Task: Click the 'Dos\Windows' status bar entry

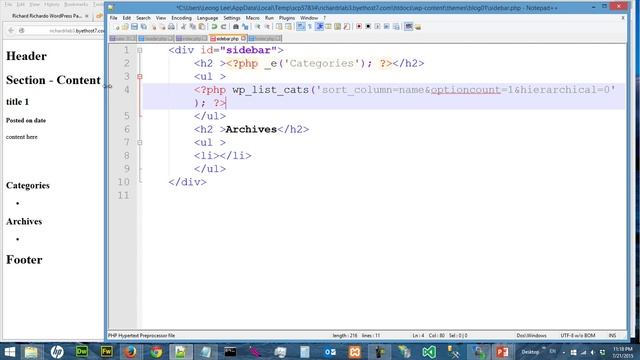Action: [531, 336]
